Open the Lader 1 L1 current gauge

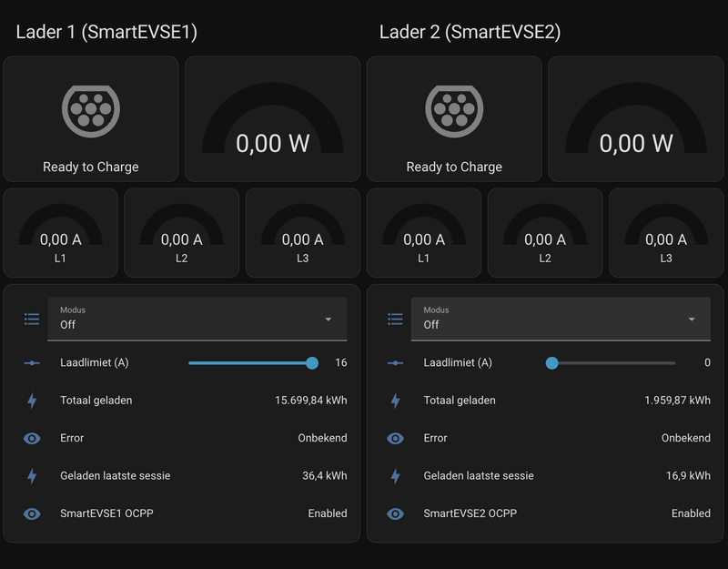click(60, 233)
